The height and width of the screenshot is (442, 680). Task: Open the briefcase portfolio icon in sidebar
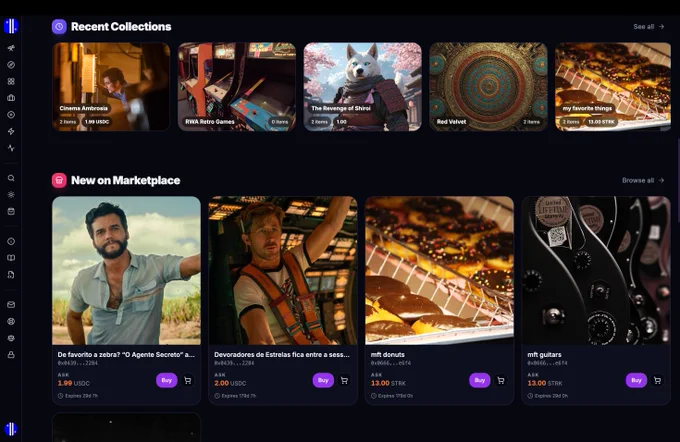(11, 98)
